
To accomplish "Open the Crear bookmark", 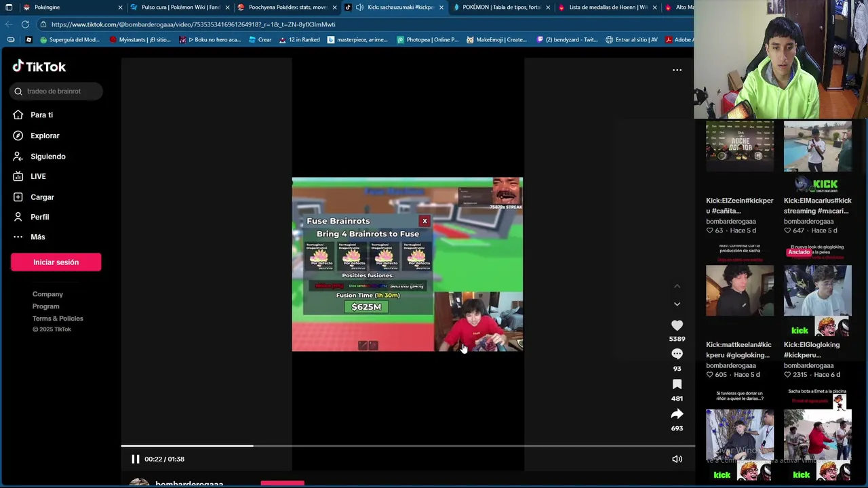I will pos(260,40).
